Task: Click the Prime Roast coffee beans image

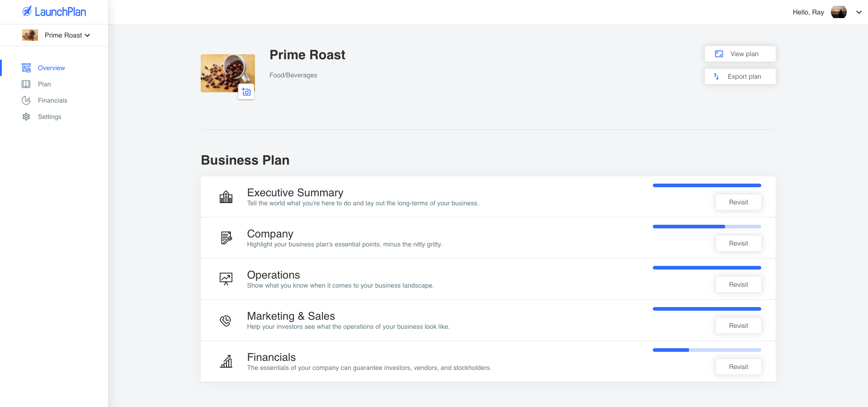Action: [x=228, y=73]
